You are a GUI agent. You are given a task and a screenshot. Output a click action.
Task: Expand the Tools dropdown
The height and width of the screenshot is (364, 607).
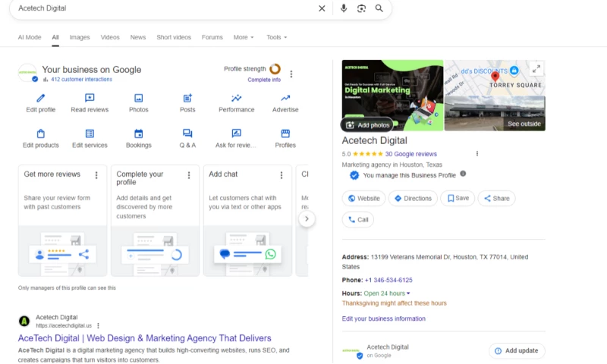(x=276, y=37)
